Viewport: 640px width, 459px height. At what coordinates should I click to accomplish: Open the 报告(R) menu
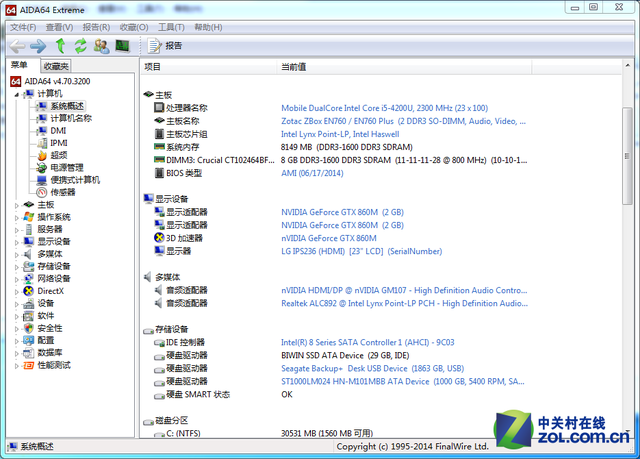(x=96, y=27)
